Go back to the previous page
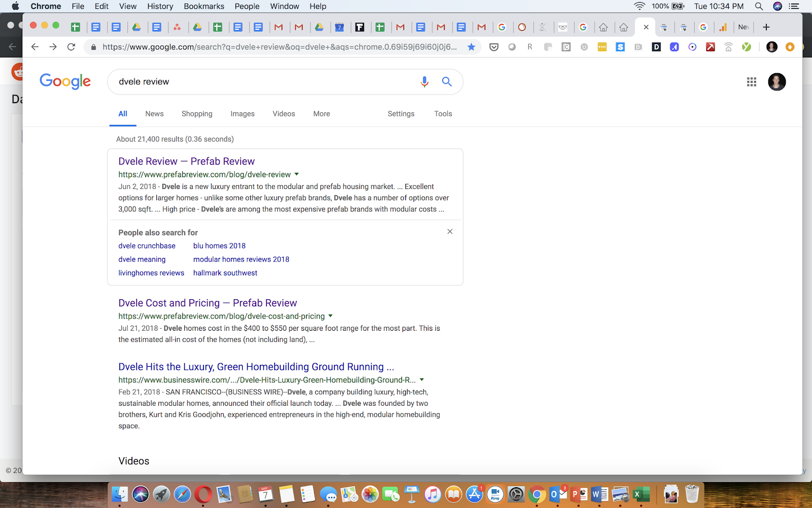The height and width of the screenshot is (508, 812). coord(35,47)
